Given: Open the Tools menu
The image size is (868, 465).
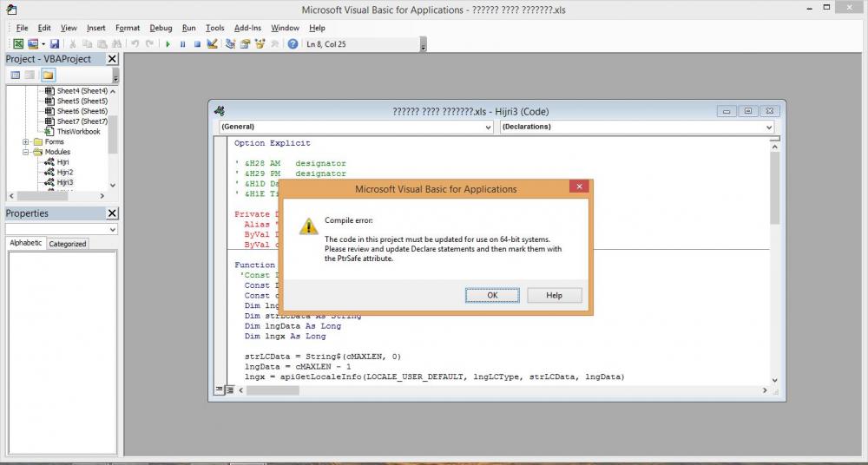Looking at the screenshot, I should click(x=214, y=28).
